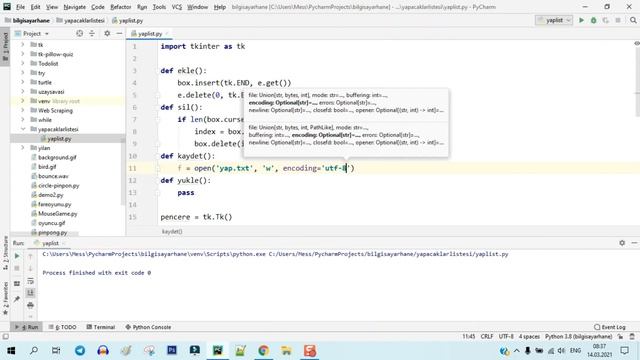Expand the Todolist folder
The height and width of the screenshot is (360, 640).
pyautogui.click(x=23, y=63)
